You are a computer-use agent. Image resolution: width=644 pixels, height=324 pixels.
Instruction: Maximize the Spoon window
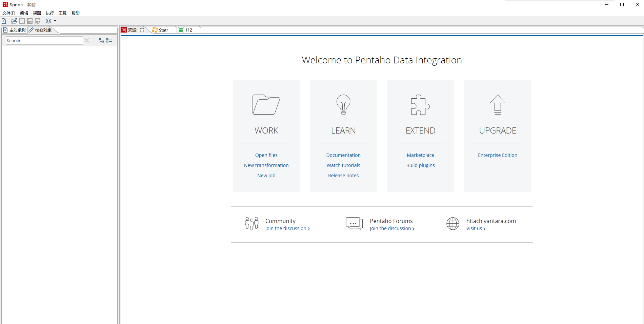coord(622,4)
